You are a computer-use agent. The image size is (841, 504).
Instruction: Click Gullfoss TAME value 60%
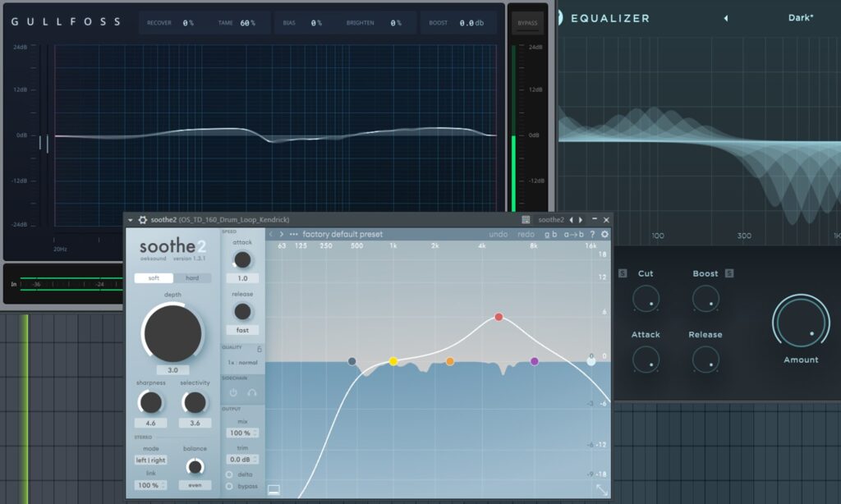point(248,23)
